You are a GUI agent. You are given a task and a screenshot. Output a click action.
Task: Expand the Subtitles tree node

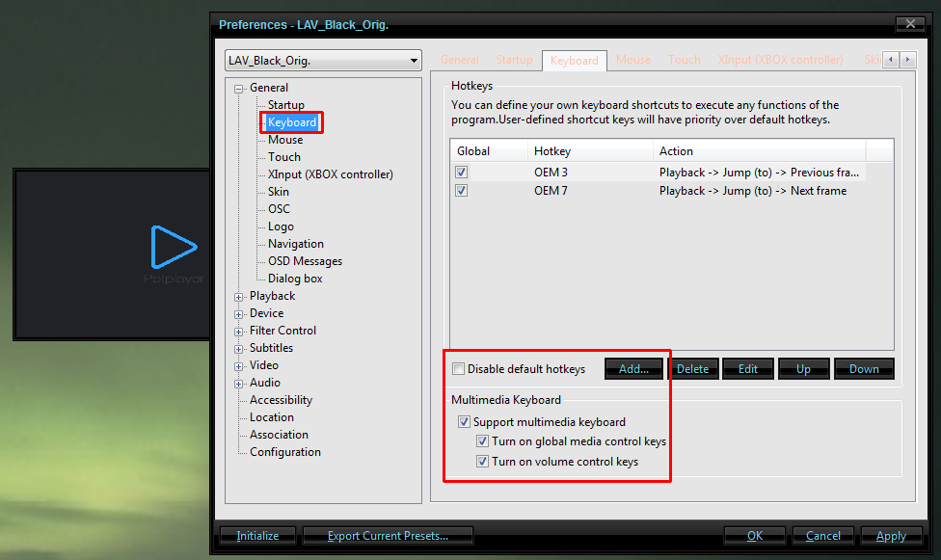[239, 349]
